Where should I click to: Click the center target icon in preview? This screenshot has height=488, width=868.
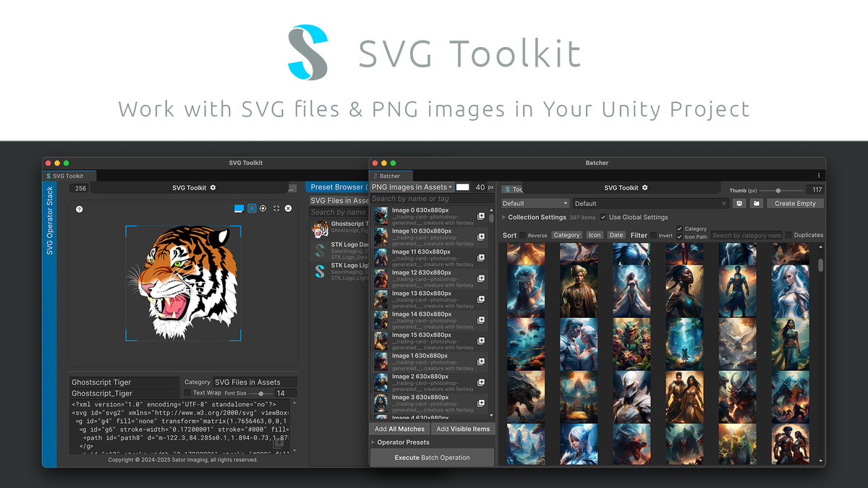[x=263, y=208]
